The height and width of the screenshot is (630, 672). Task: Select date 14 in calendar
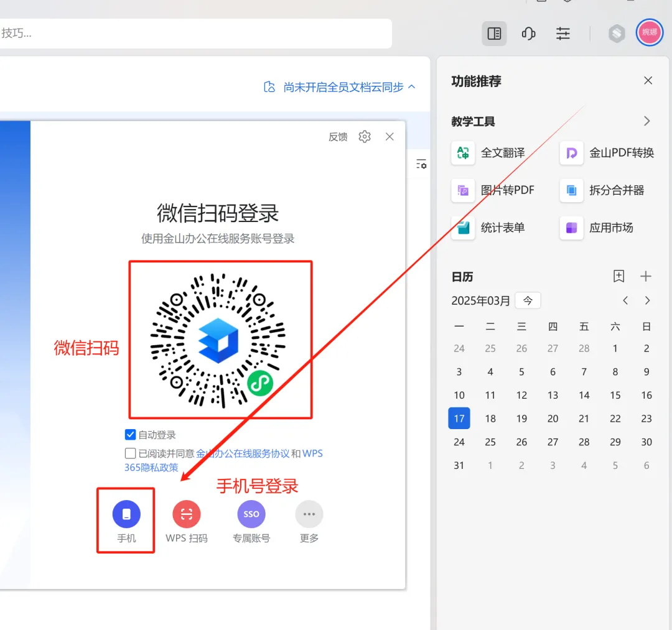tap(584, 395)
